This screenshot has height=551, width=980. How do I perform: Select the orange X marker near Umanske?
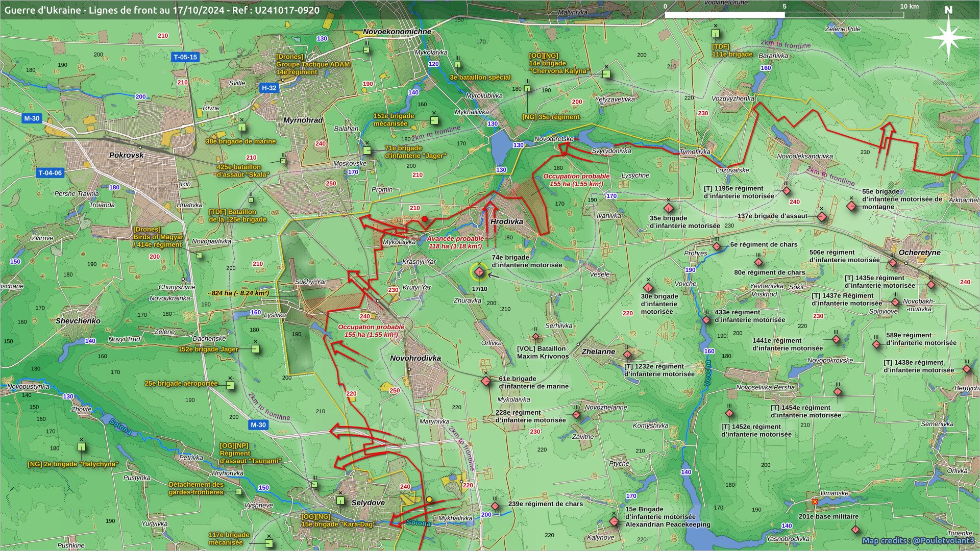pyautogui.click(x=815, y=502)
